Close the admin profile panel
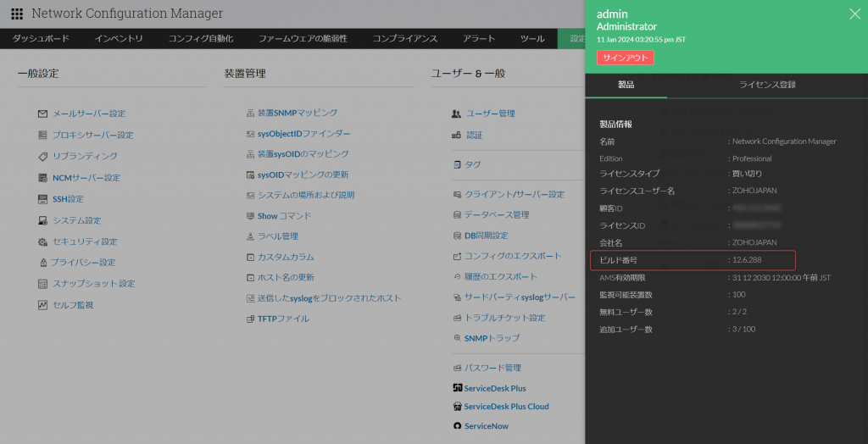868x444 pixels. tap(854, 14)
